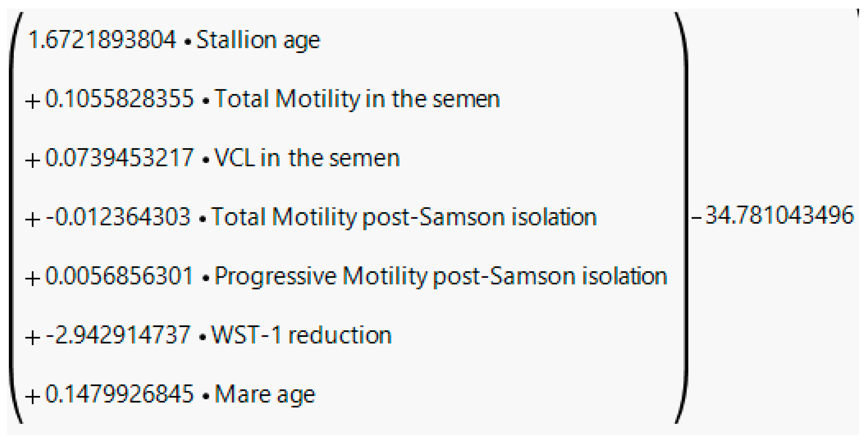The height and width of the screenshot is (444, 868).
Task: Click the coefficient 0.0056856301
Action: coord(119,276)
